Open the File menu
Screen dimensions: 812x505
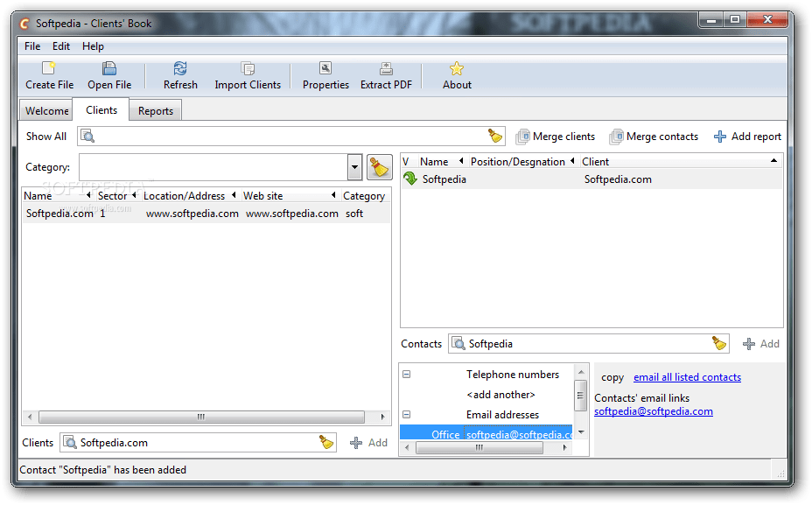tap(32, 46)
